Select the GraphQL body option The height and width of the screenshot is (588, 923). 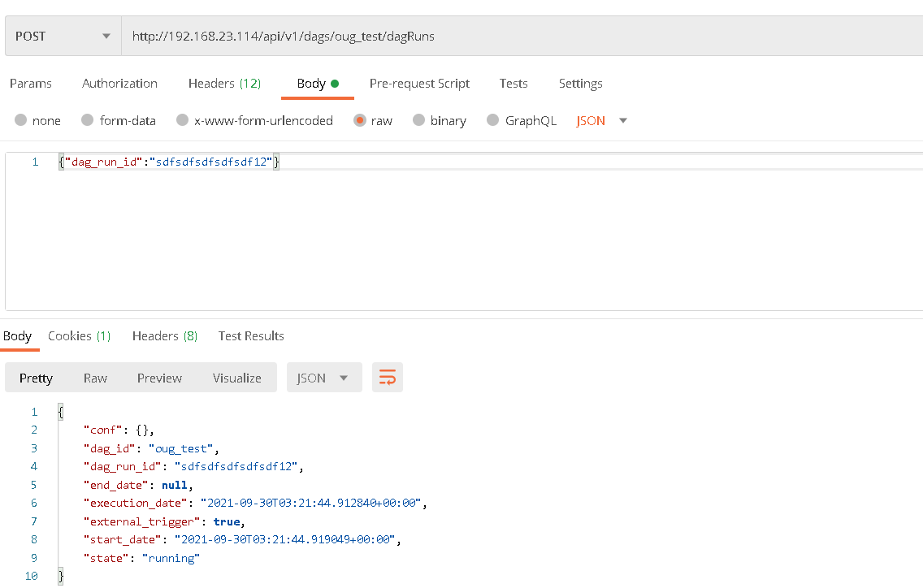coord(522,121)
